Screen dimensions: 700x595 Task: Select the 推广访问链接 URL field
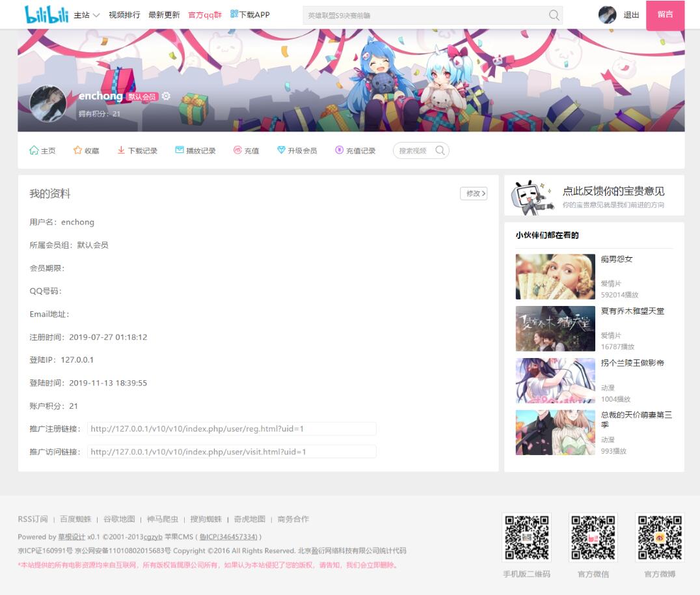(232, 452)
